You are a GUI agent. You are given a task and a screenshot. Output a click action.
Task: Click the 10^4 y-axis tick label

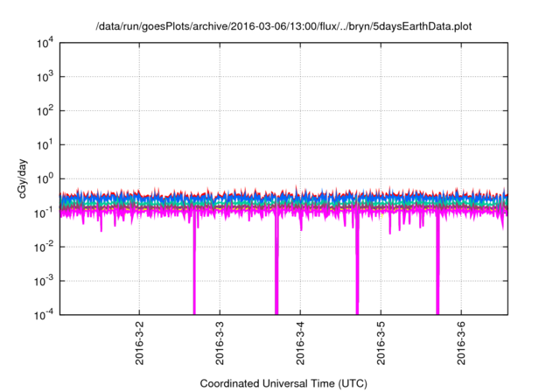point(45,42)
